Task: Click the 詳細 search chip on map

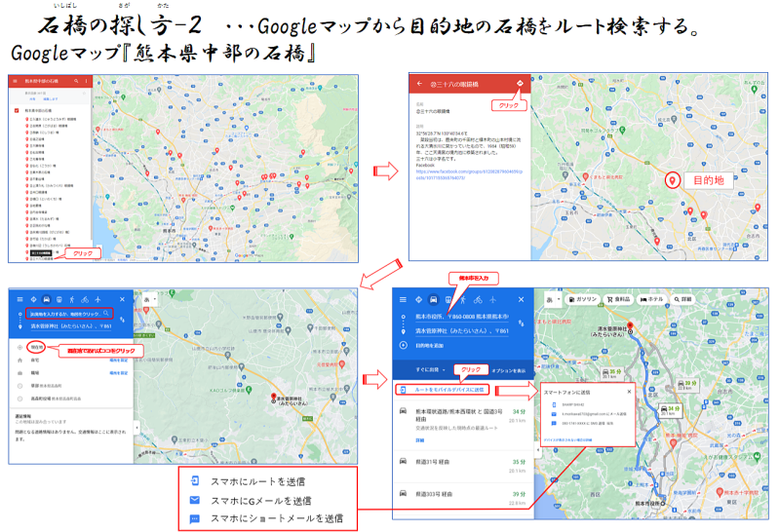Action: tap(683, 299)
